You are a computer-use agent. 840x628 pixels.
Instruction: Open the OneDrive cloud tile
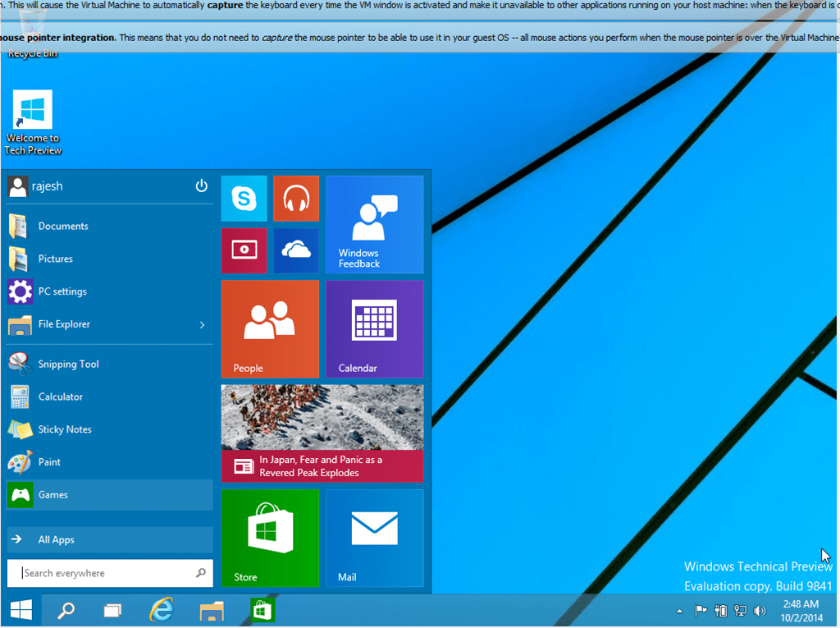pos(296,250)
